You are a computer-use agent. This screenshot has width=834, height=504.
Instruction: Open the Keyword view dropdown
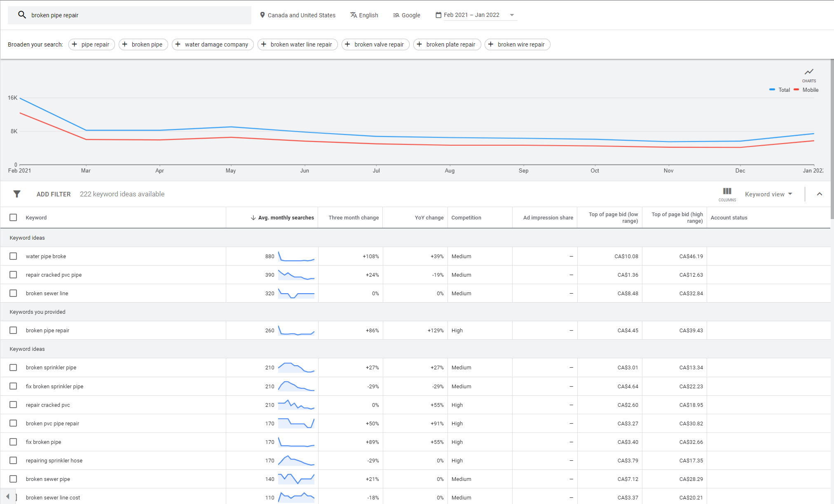(768, 194)
